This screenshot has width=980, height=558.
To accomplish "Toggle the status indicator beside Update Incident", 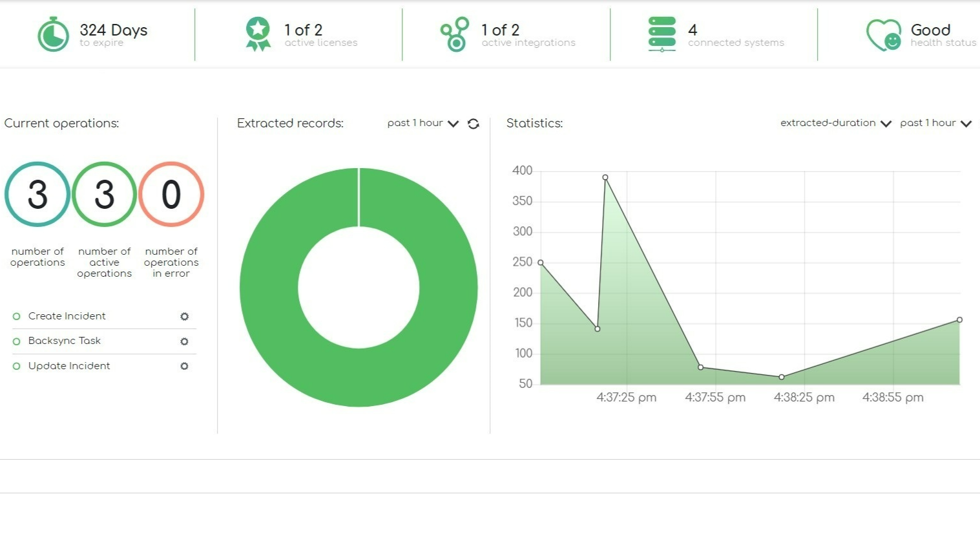I will [16, 366].
